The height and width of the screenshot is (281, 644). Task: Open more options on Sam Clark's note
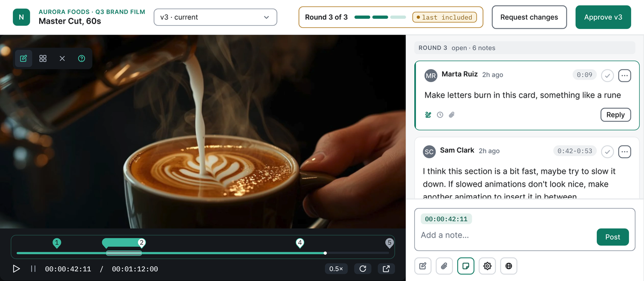point(625,152)
